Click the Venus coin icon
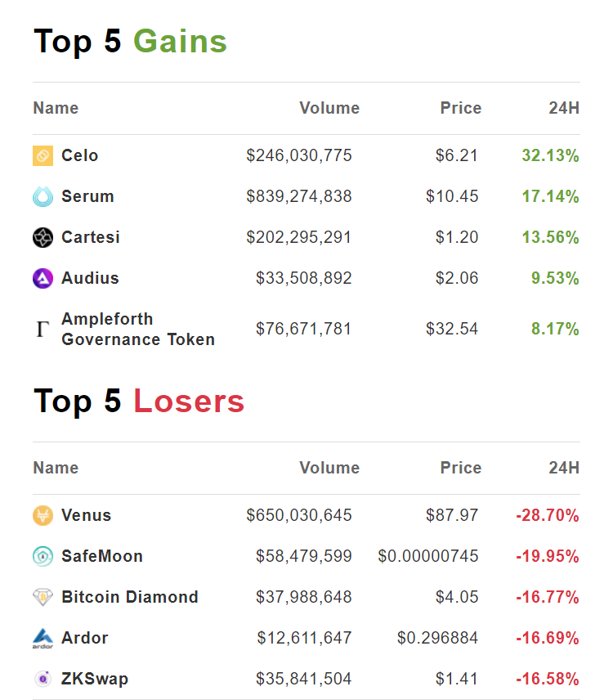 (43, 516)
